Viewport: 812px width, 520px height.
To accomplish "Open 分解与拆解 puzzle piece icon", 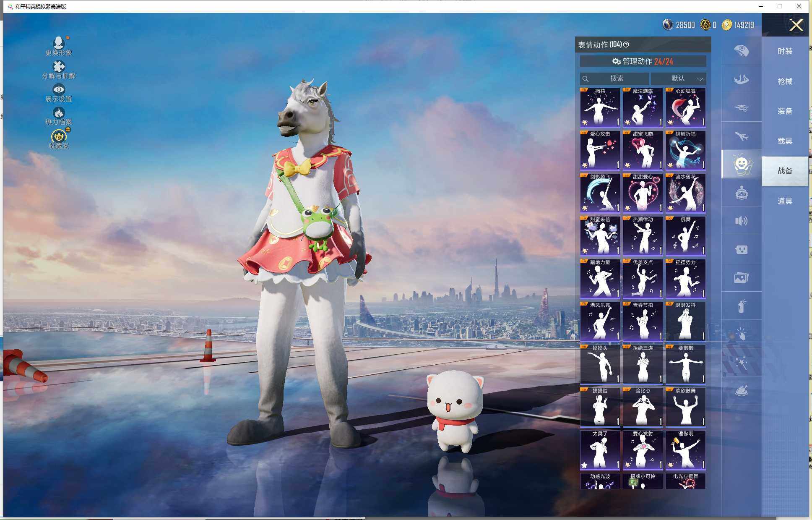I will tap(59, 69).
